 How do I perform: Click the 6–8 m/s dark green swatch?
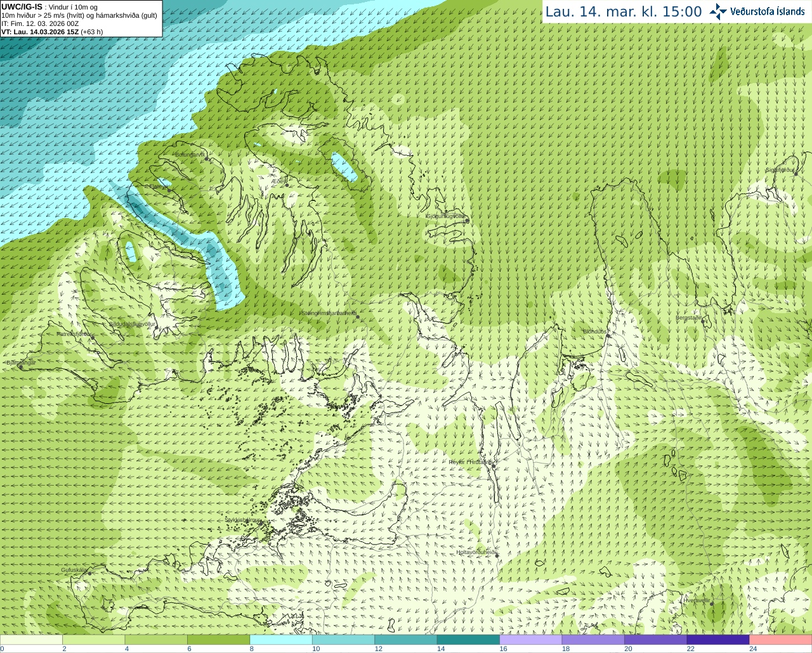click(219, 640)
